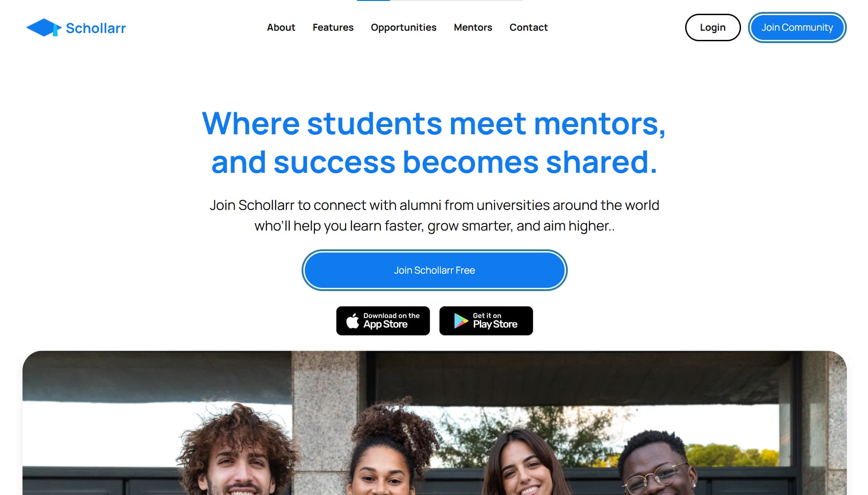Image resolution: width=868 pixels, height=495 pixels.
Task: Click the students group hero photo
Action: click(x=434, y=423)
